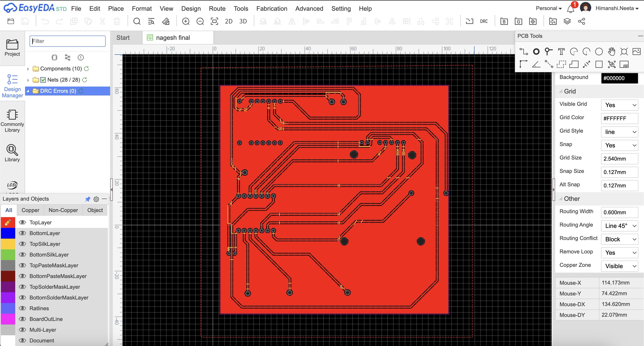The image size is (644, 346).
Task: Open the Grid Style dropdown
Action: click(x=620, y=132)
